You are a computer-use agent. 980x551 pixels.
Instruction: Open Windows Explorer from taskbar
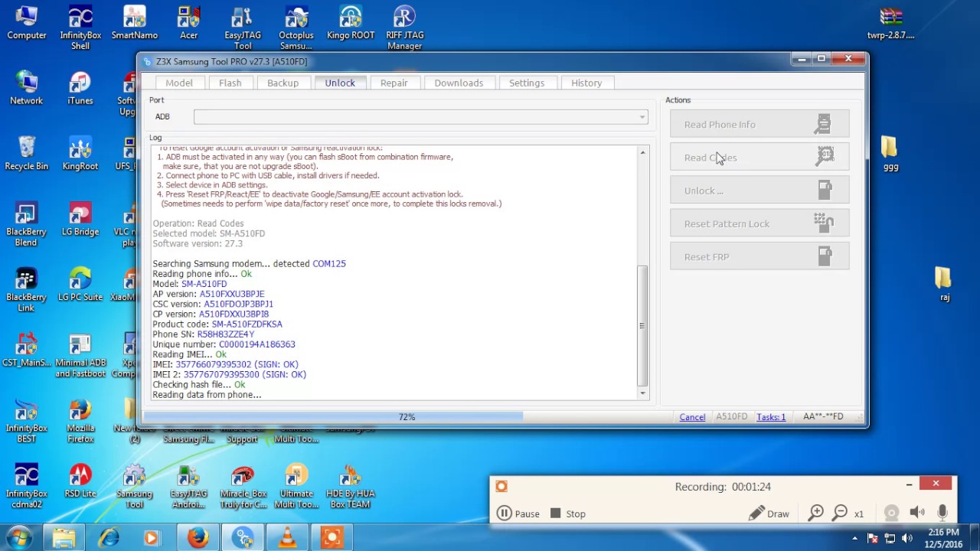(64, 538)
